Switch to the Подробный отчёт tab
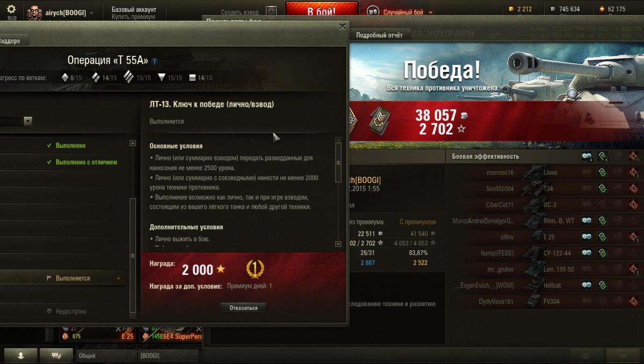This screenshot has height=364, width=644. pos(379,35)
